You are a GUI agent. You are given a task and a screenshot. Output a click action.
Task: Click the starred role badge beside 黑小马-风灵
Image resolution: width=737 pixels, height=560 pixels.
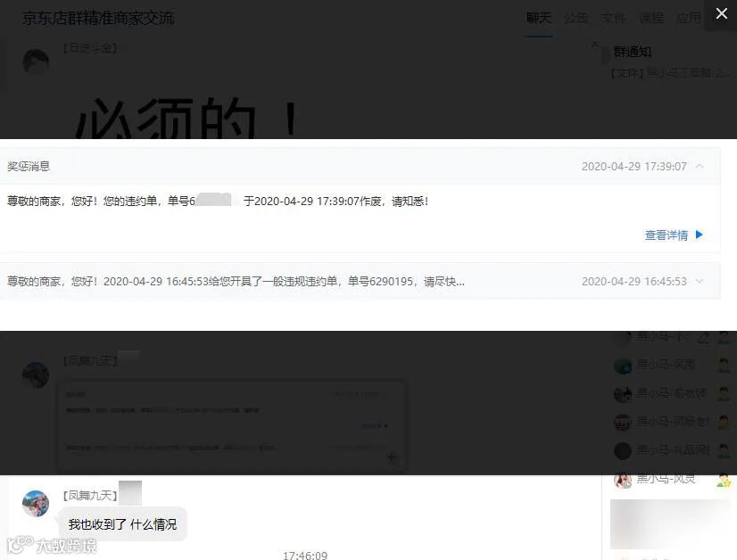724,480
